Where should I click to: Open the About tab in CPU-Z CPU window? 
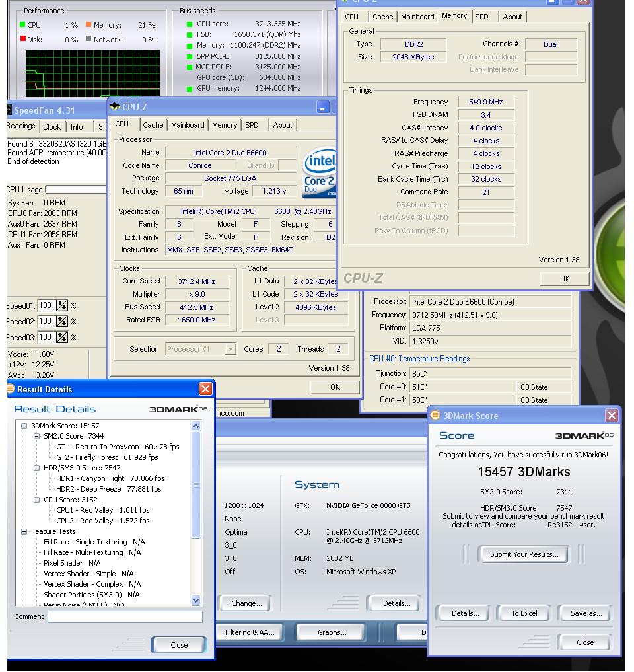[x=283, y=125]
